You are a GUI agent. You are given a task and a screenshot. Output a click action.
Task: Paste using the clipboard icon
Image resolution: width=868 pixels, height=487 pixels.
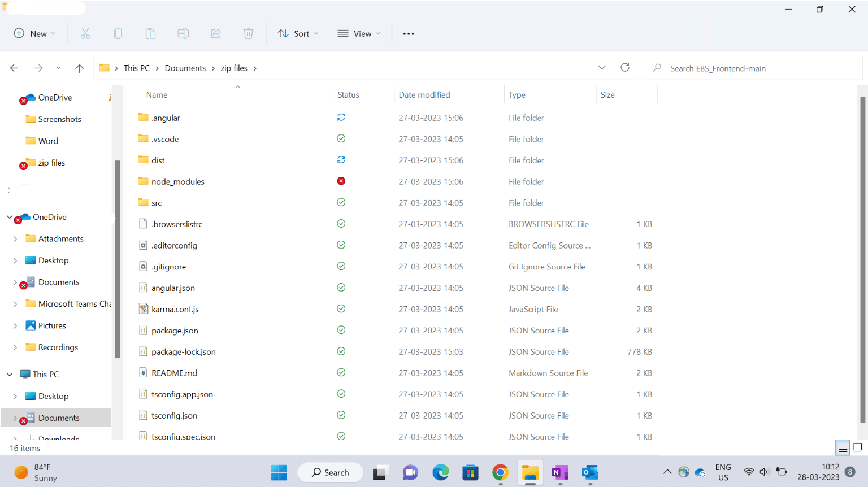click(150, 33)
